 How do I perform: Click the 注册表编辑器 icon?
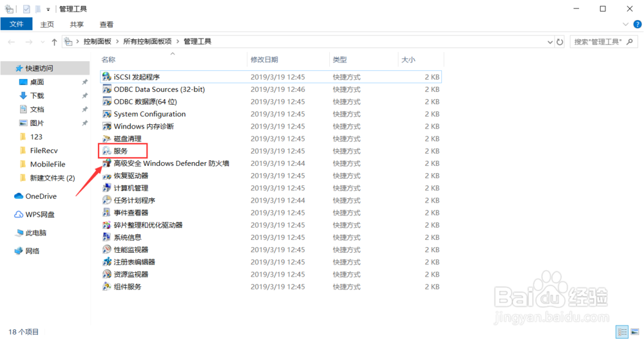click(x=107, y=262)
